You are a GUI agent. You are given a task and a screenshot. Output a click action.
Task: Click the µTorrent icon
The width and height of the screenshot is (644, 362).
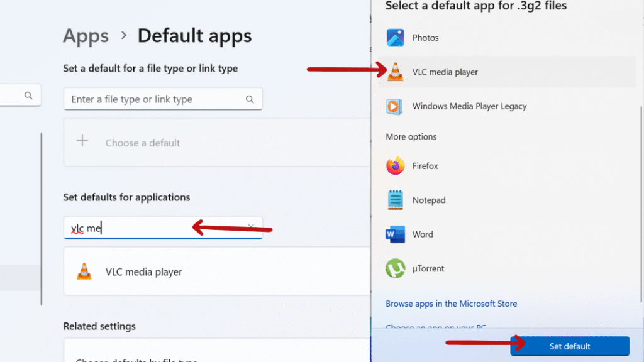click(x=395, y=268)
